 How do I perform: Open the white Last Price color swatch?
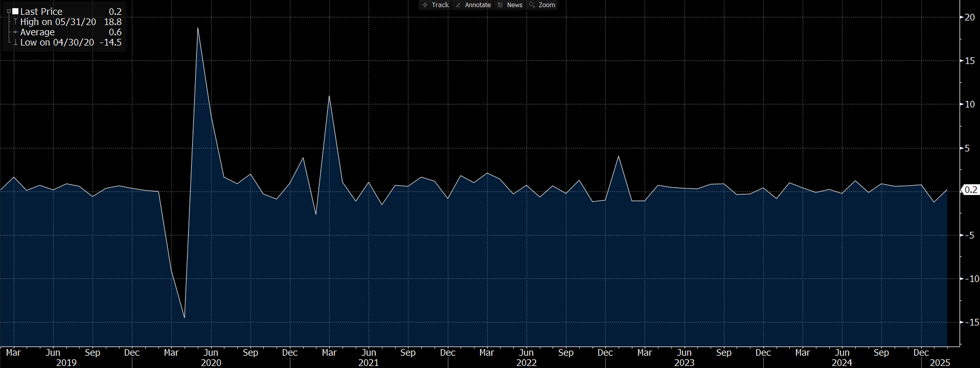pos(15,11)
